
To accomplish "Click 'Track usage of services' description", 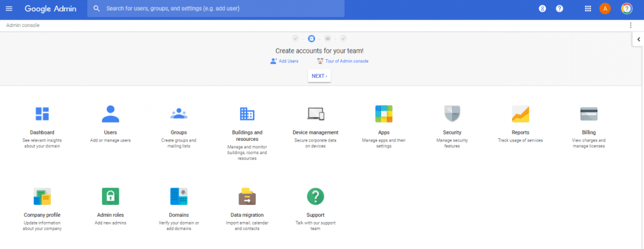I will tap(520, 140).
